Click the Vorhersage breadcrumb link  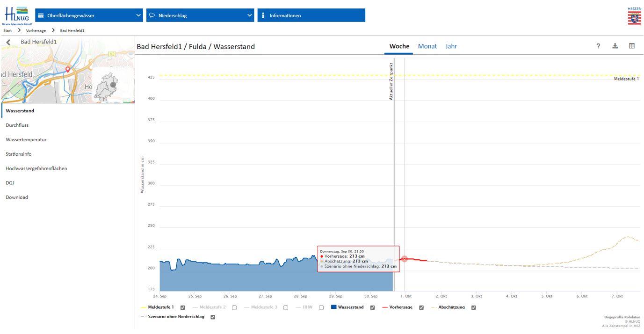click(x=36, y=30)
